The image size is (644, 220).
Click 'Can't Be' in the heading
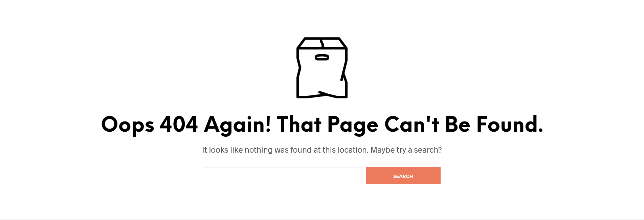(x=427, y=125)
